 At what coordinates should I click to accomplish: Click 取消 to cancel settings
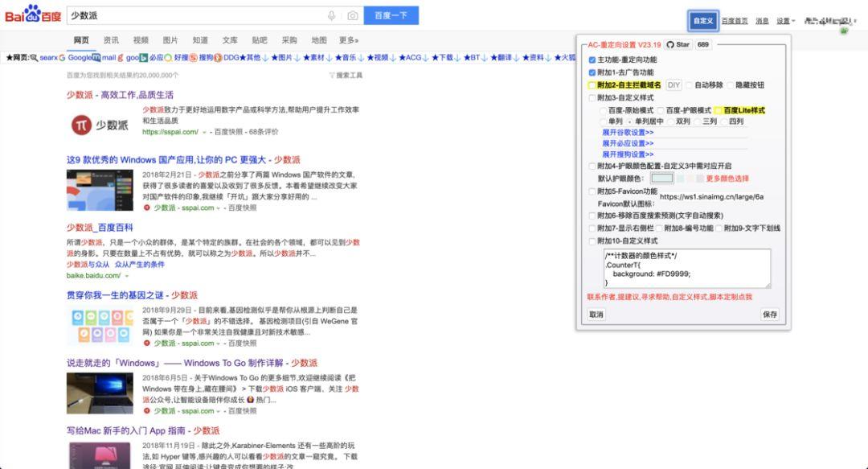click(x=596, y=315)
